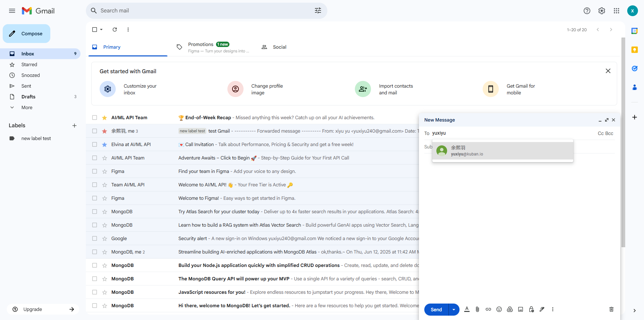Screen dimensions: 644x320
Task: Dismiss the Get started with Gmail card
Action: pyautogui.click(x=608, y=71)
